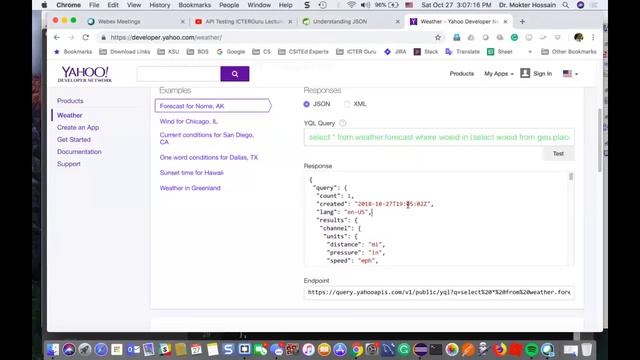640x360 pixels.
Task: Click the YQL Query help question icon
Action: click(x=342, y=123)
